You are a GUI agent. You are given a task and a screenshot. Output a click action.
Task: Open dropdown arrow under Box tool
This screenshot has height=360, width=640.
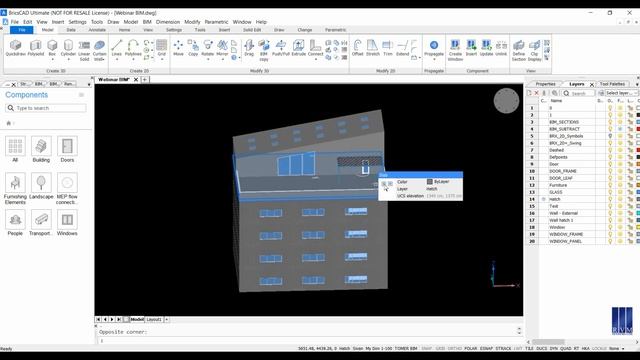(x=52, y=59)
